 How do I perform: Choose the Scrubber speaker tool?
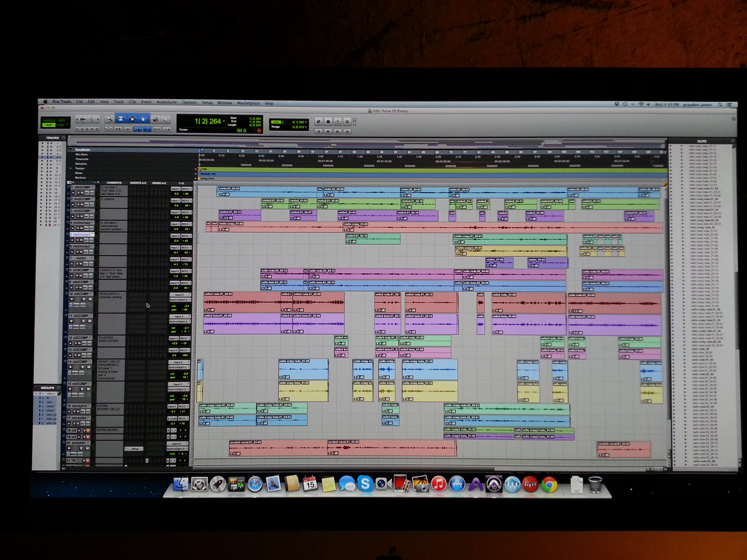(x=155, y=119)
